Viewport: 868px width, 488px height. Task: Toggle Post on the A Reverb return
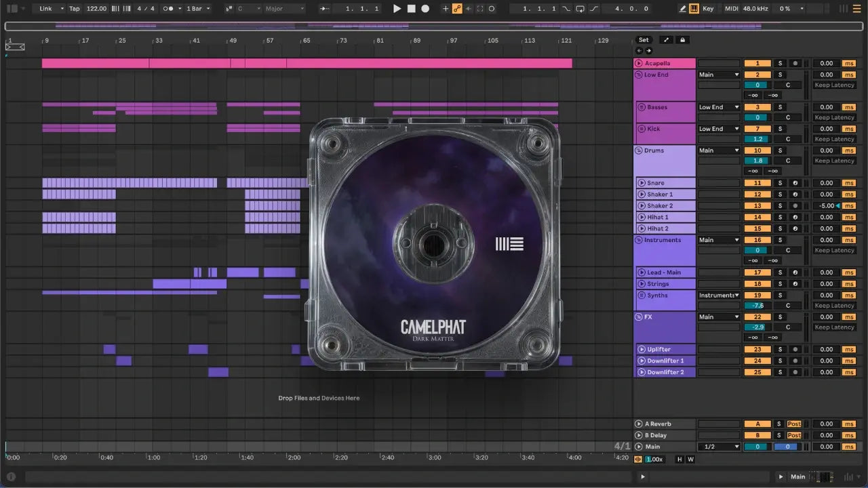click(x=794, y=424)
